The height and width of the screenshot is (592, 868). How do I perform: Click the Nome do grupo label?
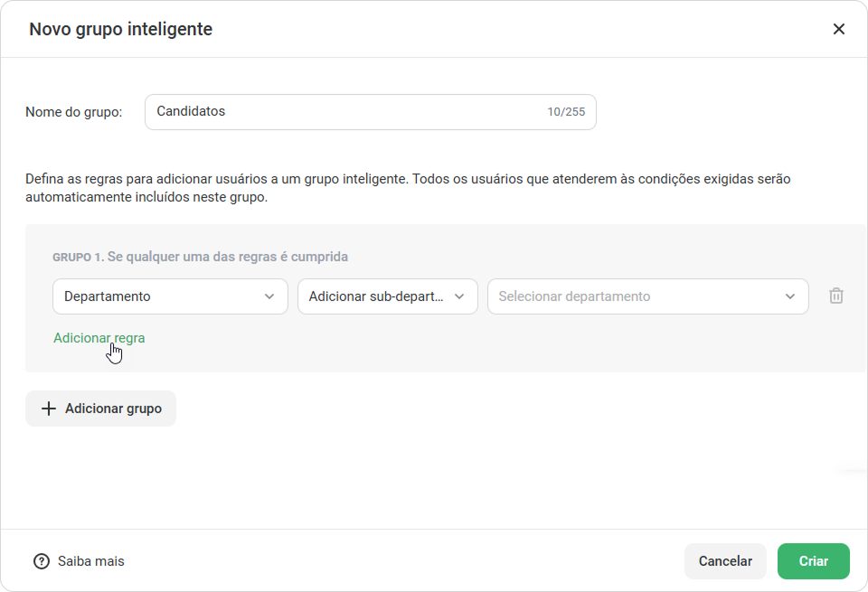click(x=73, y=112)
